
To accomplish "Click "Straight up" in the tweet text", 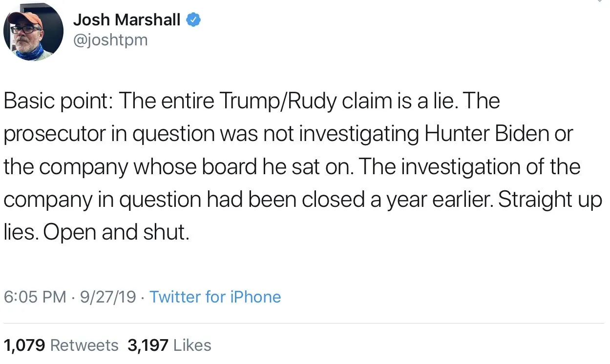I will 550,200.
